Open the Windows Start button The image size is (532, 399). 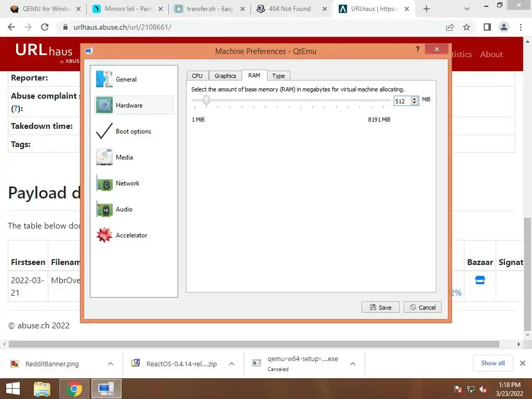click(13, 389)
